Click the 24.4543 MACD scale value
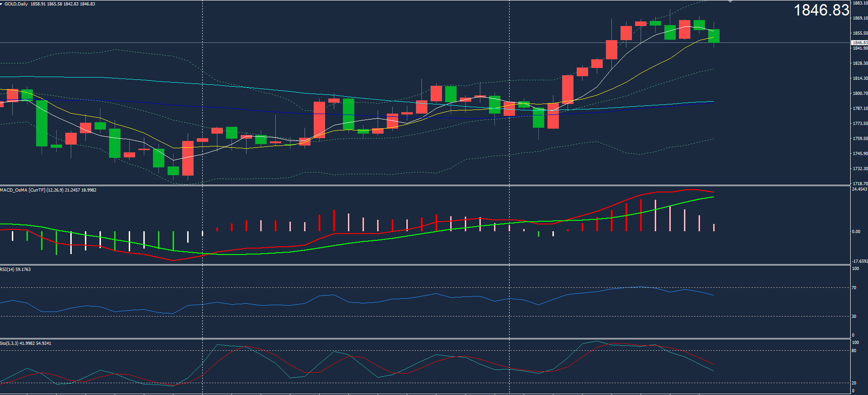The width and height of the screenshot is (868, 395). 860,189
